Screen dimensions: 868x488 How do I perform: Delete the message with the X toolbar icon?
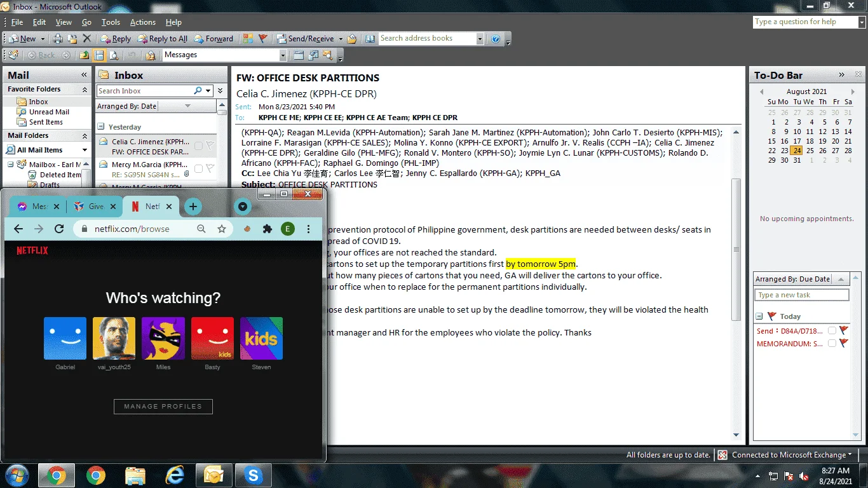click(x=87, y=39)
